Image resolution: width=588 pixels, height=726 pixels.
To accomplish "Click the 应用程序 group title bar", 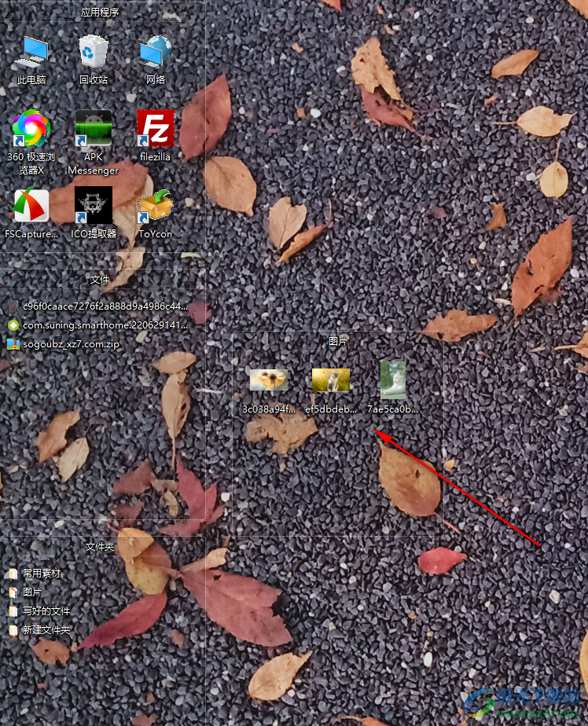I will click(100, 13).
